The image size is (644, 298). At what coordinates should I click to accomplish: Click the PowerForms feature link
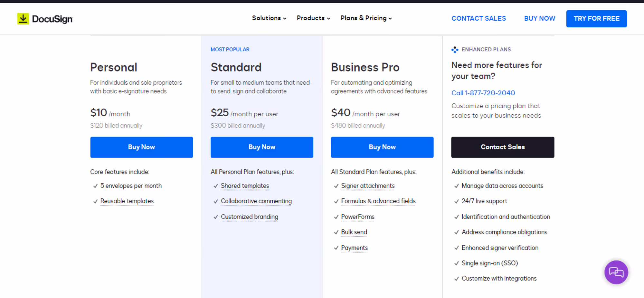(x=358, y=217)
